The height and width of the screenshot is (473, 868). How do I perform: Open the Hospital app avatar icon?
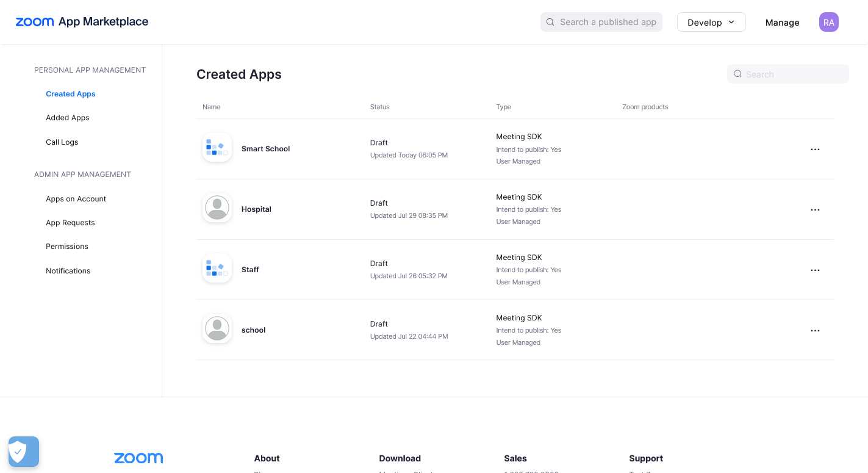[x=217, y=208]
